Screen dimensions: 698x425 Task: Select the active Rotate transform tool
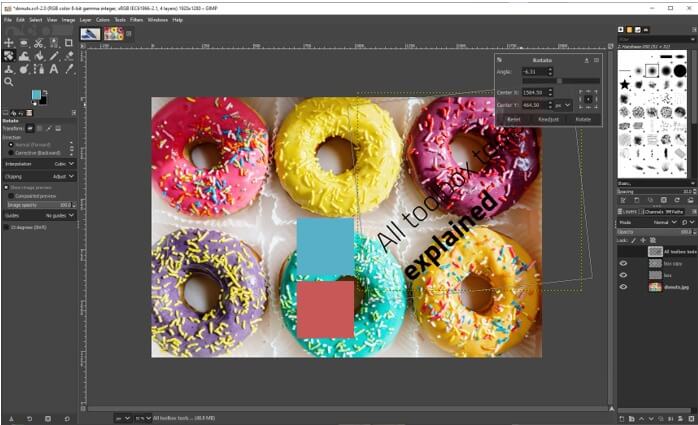(8, 56)
